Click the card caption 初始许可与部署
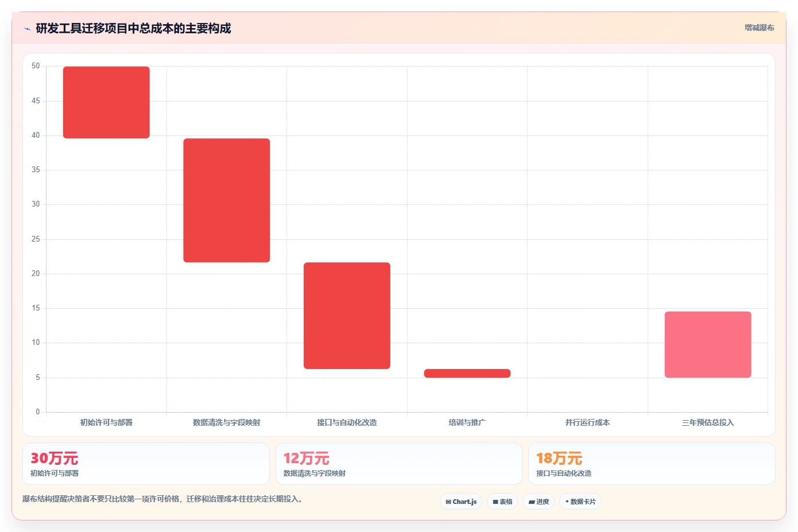798x532 pixels. [55, 473]
